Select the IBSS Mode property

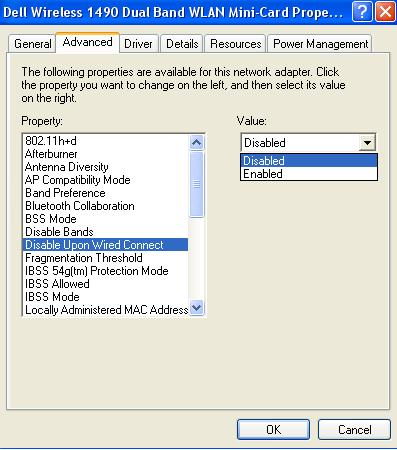(106, 297)
